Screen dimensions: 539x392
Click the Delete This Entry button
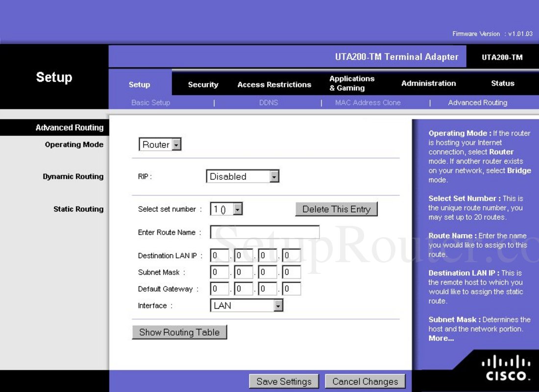click(x=337, y=209)
